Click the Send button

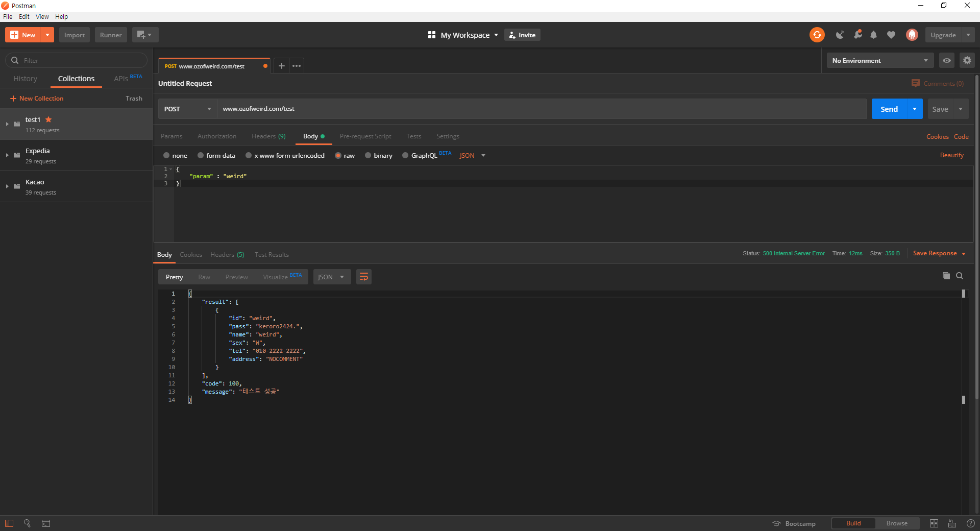tap(889, 109)
